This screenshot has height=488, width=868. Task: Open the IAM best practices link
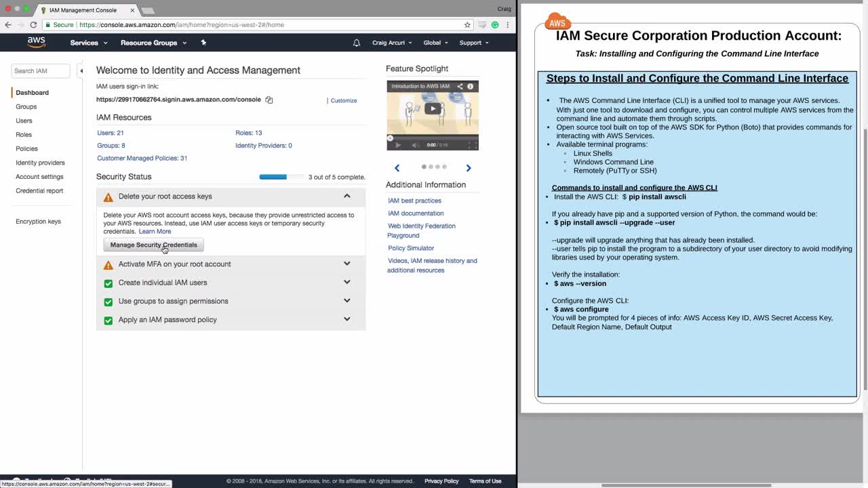pyautogui.click(x=414, y=201)
